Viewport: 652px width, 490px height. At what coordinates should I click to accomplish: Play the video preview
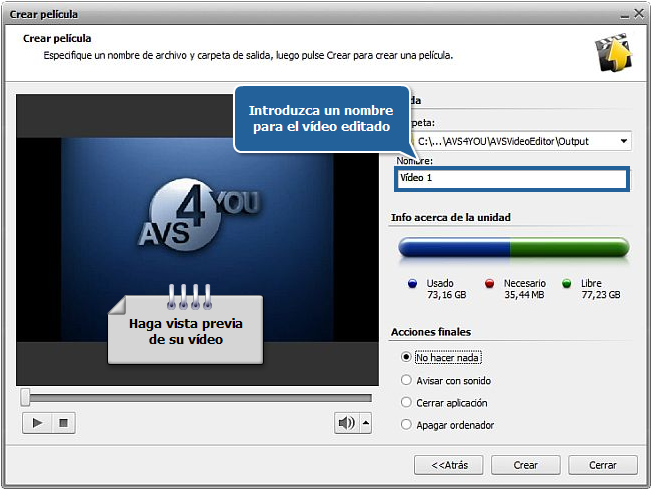click(37, 423)
